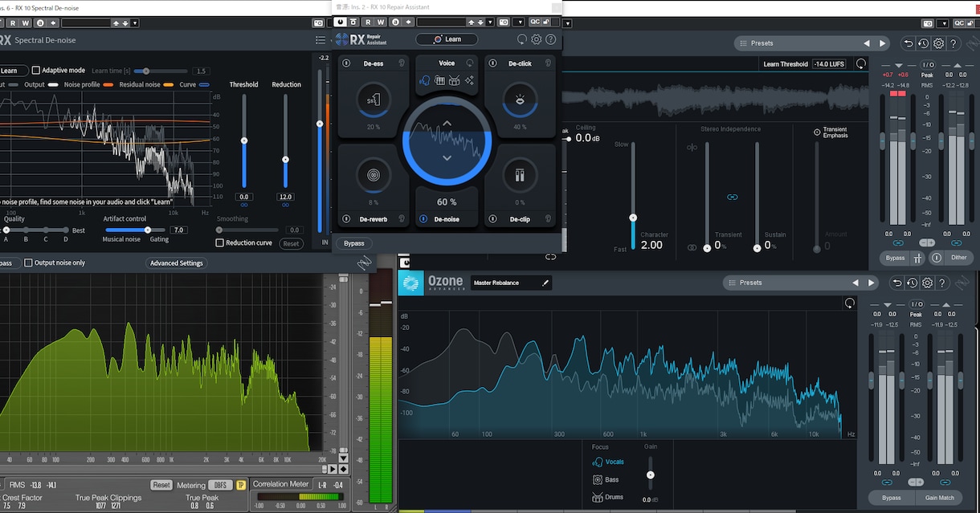Select Drums focus in Master Rebalance
The height and width of the screenshot is (513, 980).
[607, 498]
